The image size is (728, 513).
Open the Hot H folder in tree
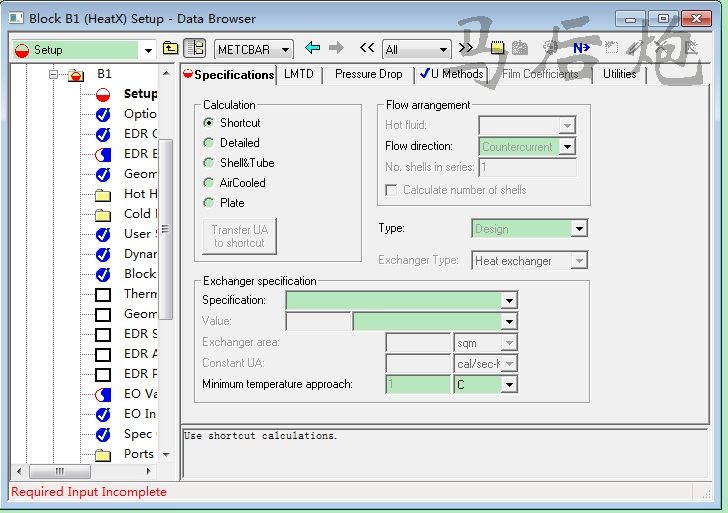pos(134,194)
